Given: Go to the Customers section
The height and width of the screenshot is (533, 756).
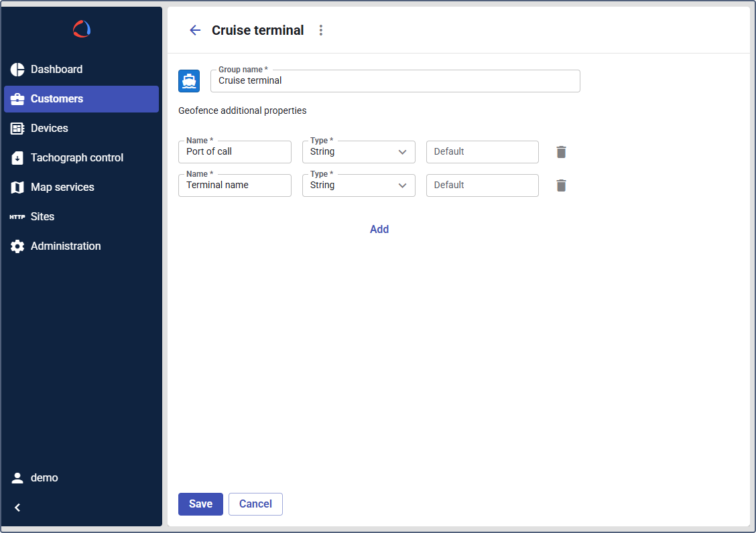Looking at the screenshot, I should coord(57,99).
